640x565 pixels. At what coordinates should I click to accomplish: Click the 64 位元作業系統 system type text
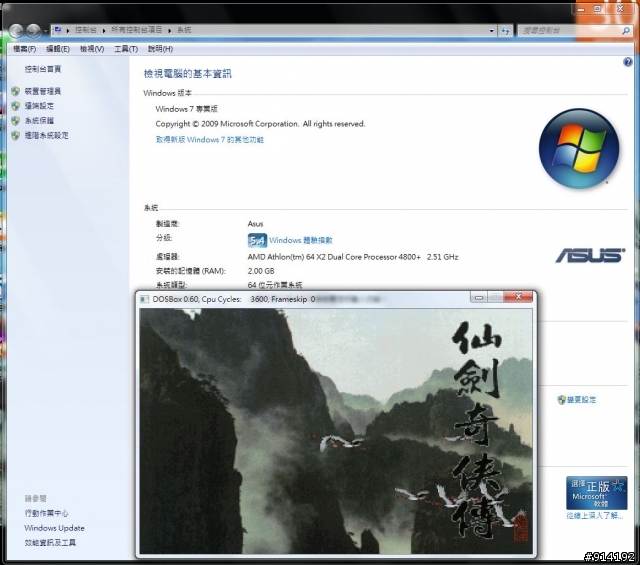click(x=275, y=285)
